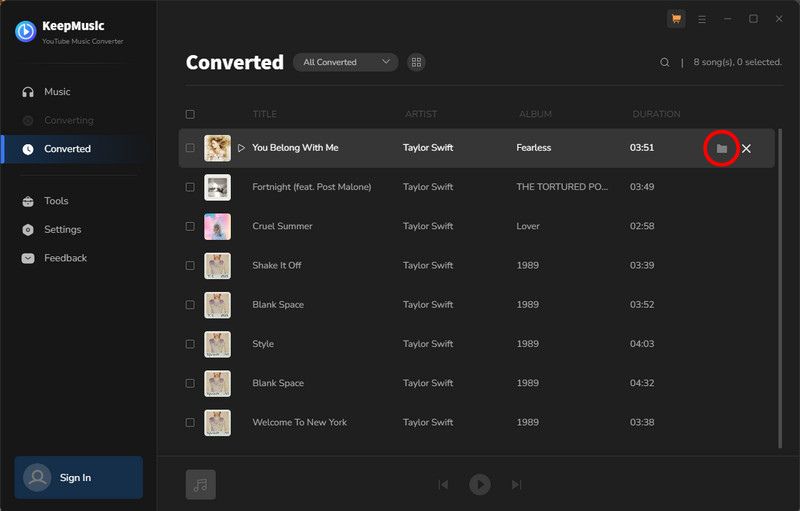
Task: Check Style song checkbox
Action: 190,344
